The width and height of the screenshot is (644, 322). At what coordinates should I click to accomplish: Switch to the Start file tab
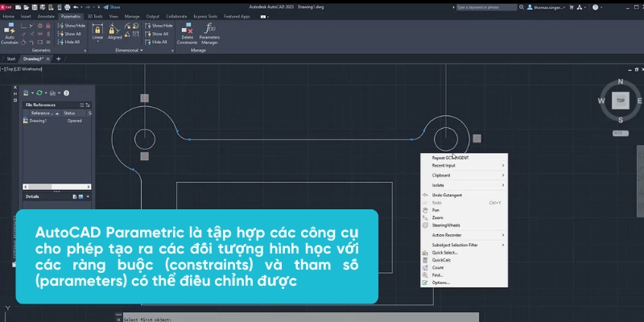(x=11, y=59)
